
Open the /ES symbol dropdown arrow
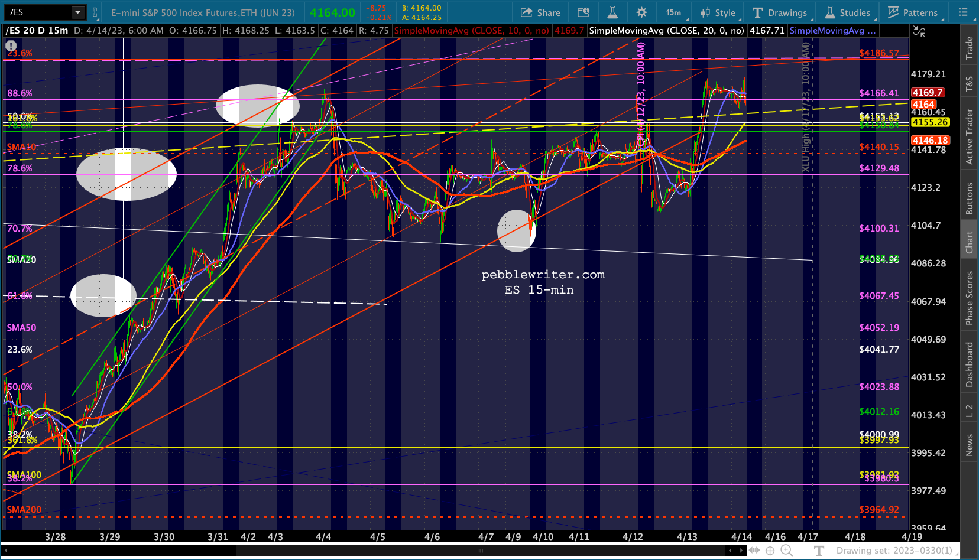[78, 12]
